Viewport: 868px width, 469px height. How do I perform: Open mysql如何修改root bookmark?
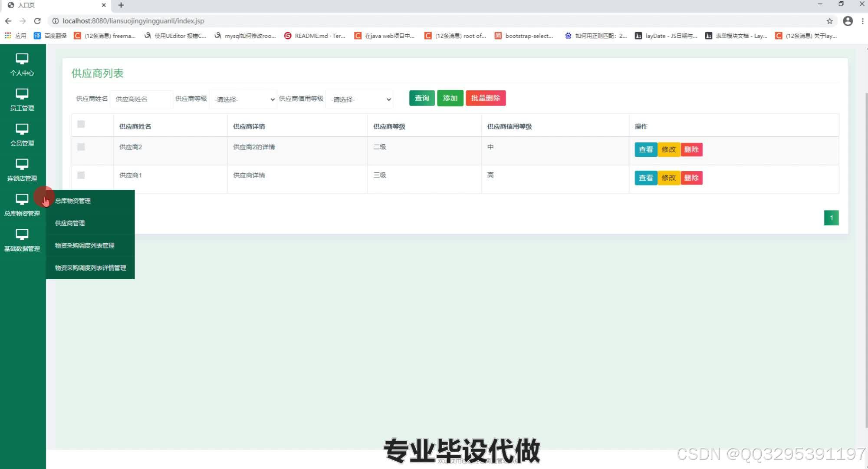click(x=245, y=36)
